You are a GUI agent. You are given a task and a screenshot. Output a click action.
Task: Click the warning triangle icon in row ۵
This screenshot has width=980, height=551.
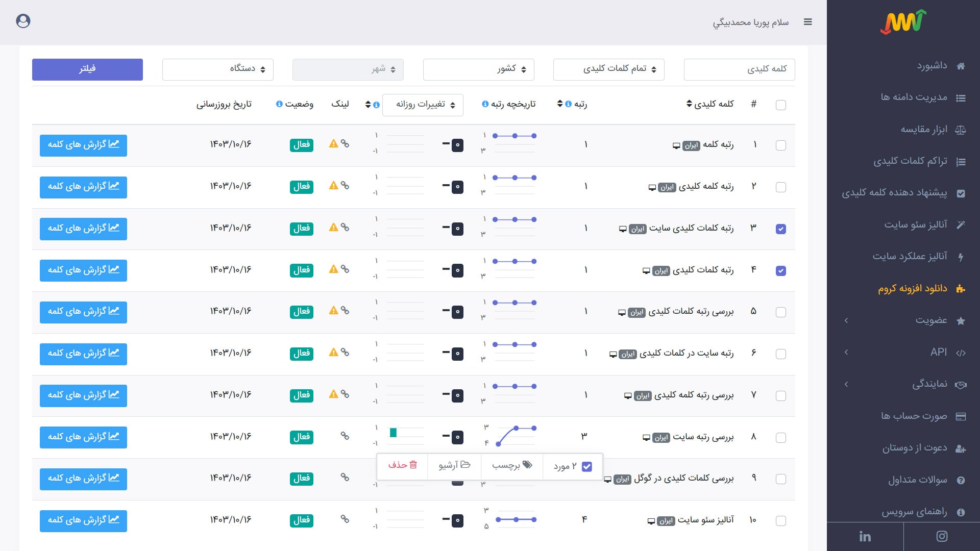(333, 310)
